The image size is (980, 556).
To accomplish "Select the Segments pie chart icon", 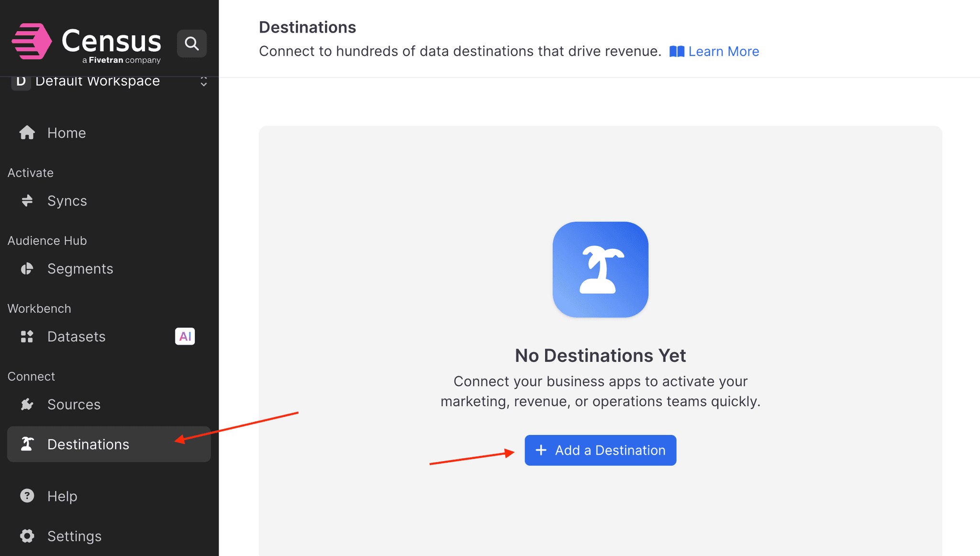I will point(27,268).
